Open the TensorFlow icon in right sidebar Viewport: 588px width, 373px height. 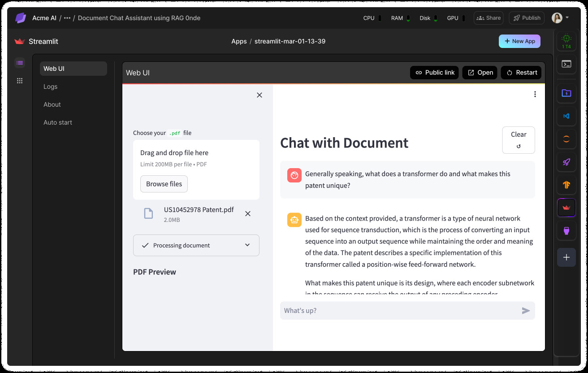pos(566,184)
